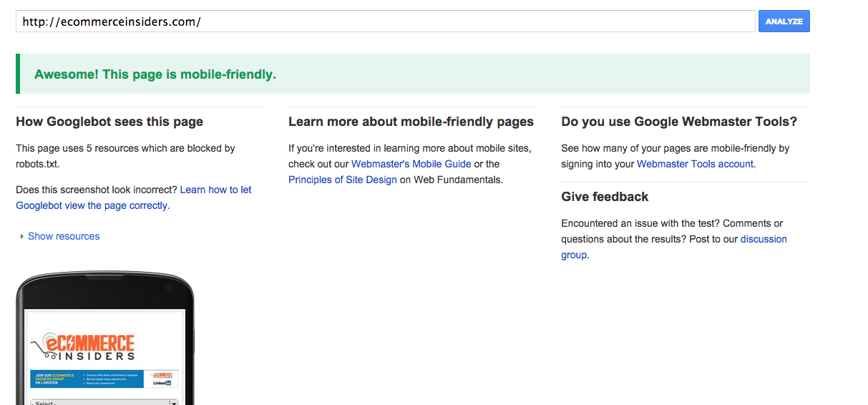The height and width of the screenshot is (405, 868).
Task: Click 'Learn more about mobile-friendly pages' heading
Action: [x=411, y=122]
